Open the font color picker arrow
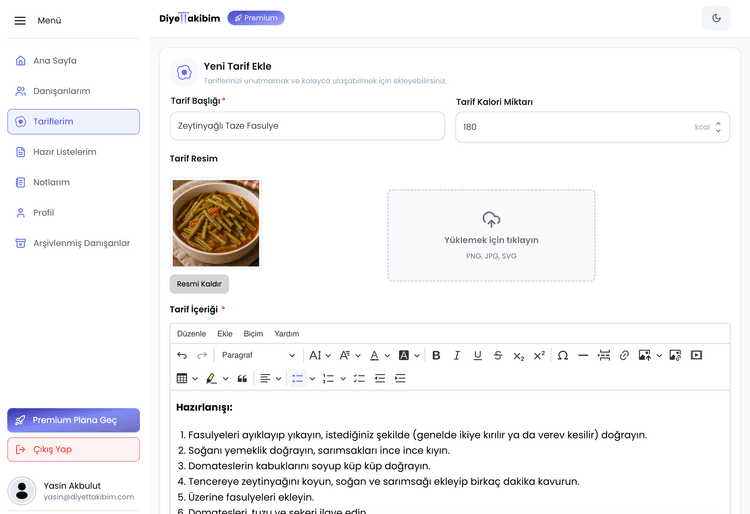The height and width of the screenshot is (514, 750). point(388,355)
